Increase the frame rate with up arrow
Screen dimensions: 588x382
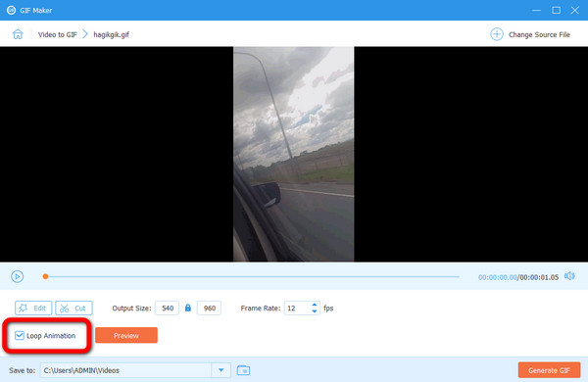pos(315,305)
